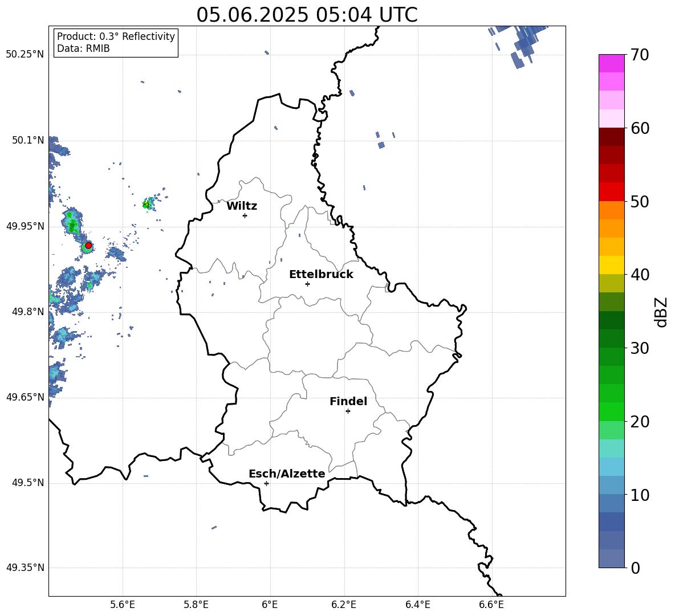
Task: Click the 5.8°E longitude label
Action: (196, 605)
